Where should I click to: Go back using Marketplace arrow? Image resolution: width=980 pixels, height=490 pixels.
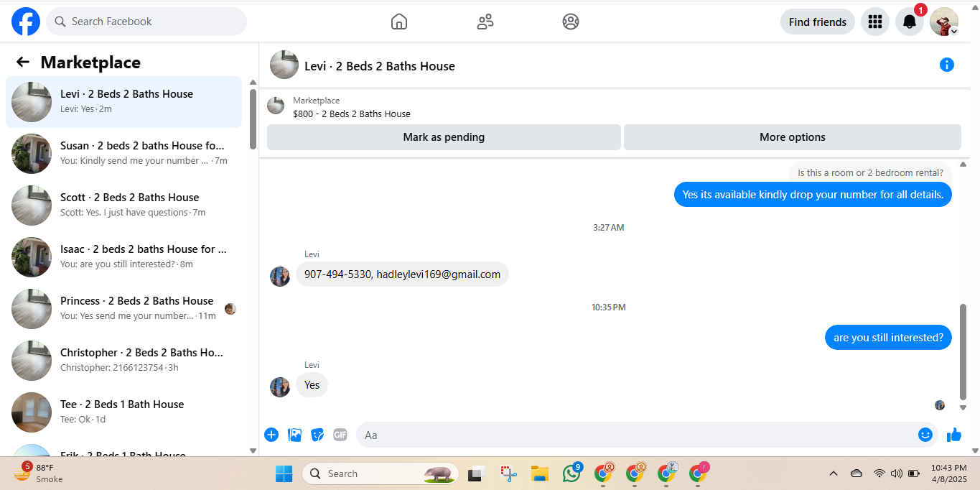(23, 63)
